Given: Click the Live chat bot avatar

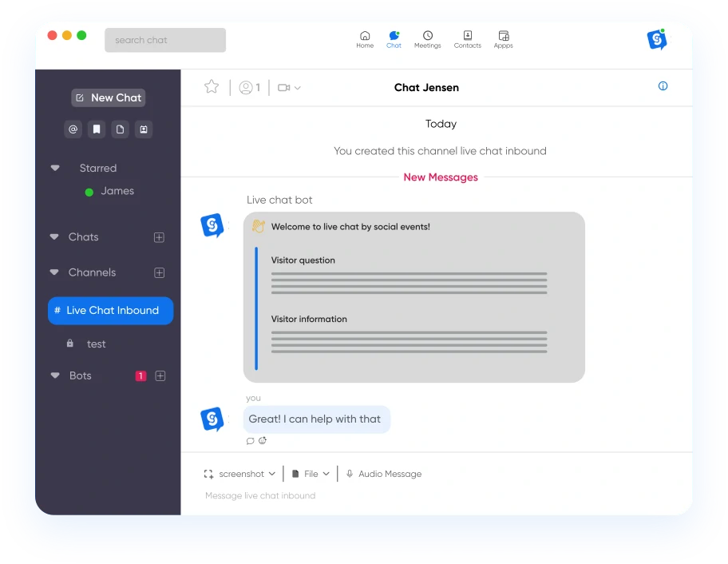Looking at the screenshot, I should point(212,225).
